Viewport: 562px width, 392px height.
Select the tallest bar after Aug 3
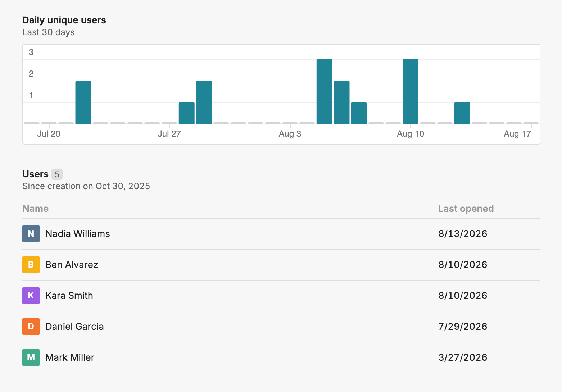pyautogui.click(x=325, y=91)
